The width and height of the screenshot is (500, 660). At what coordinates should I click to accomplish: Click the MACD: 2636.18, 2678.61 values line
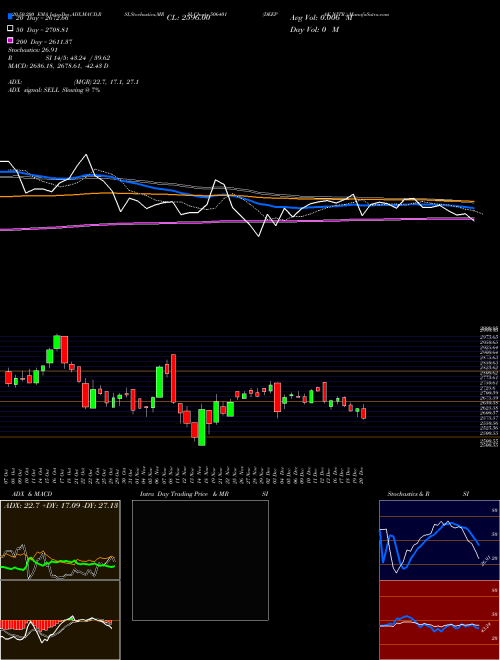59,66
